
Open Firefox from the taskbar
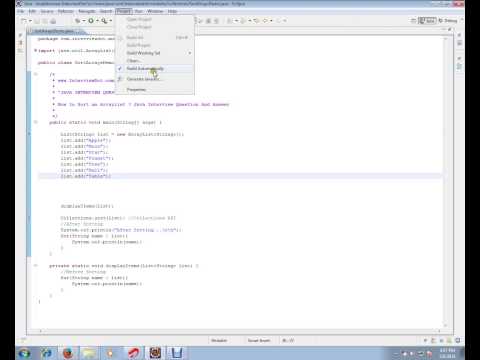[68, 353]
